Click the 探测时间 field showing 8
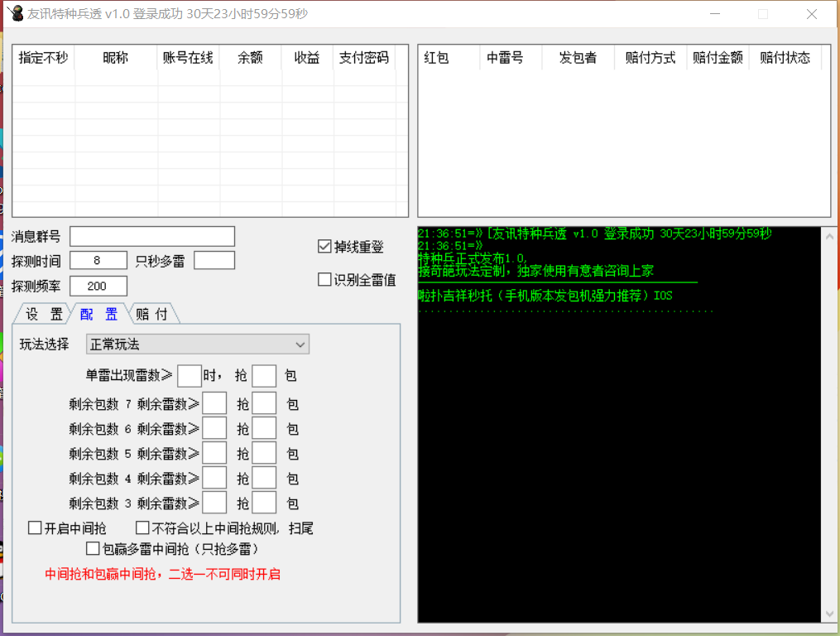The image size is (840, 636). pos(98,260)
